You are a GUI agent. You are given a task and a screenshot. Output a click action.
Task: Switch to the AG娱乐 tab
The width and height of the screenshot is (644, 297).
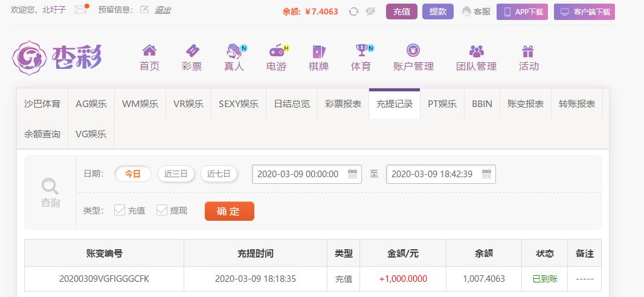[91, 103]
